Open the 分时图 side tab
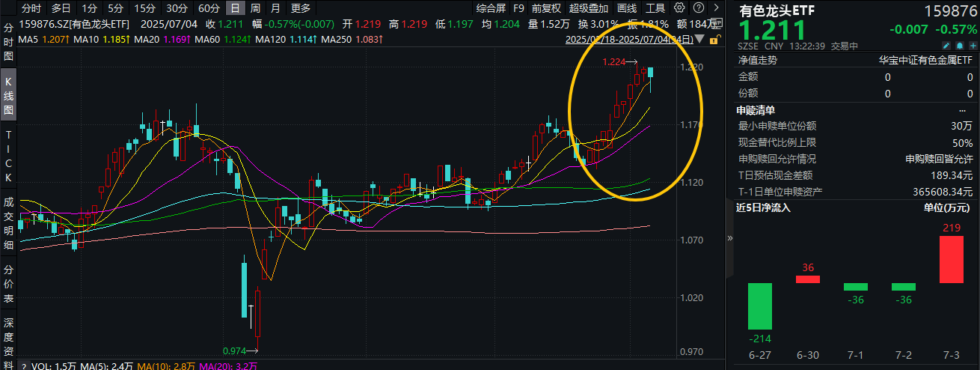This screenshot has height=370, width=980. pyautogui.click(x=9, y=40)
